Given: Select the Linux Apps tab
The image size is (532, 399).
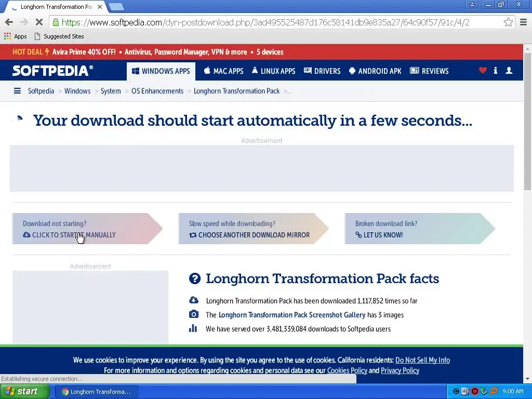Looking at the screenshot, I should tap(273, 71).
